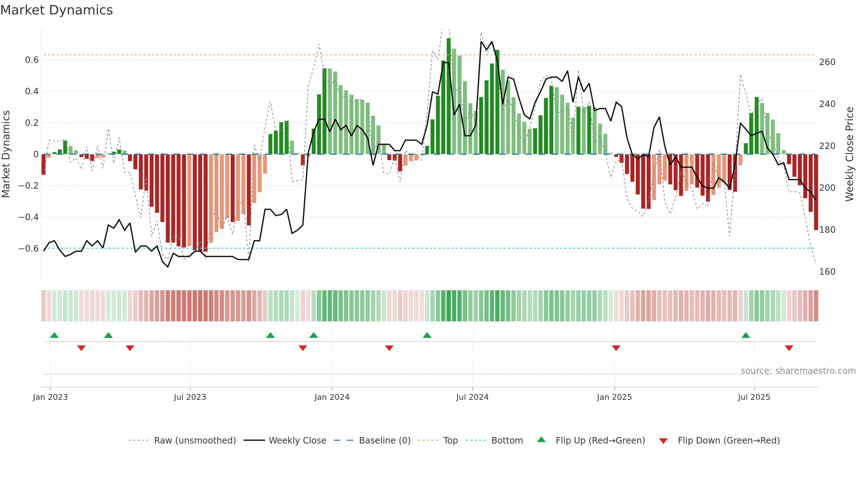Click the 0.4 tick on the left axis
Screen dimensions: 868x488
click(32, 91)
